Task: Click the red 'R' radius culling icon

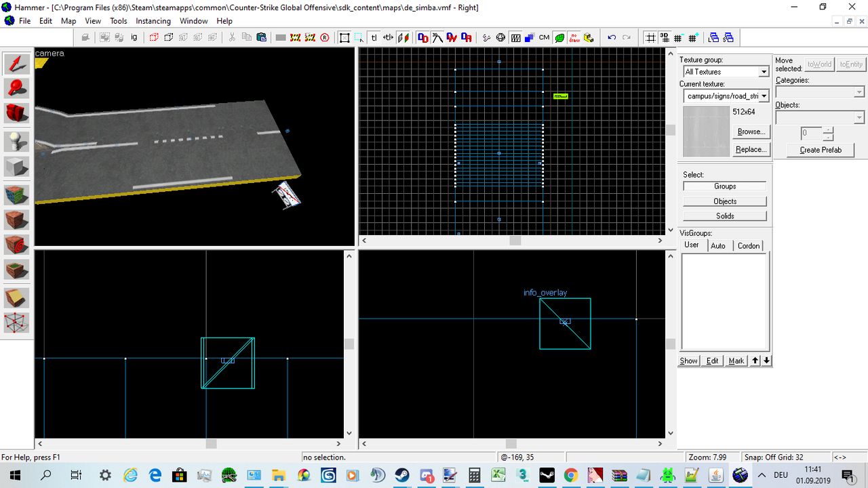Action: [324, 38]
